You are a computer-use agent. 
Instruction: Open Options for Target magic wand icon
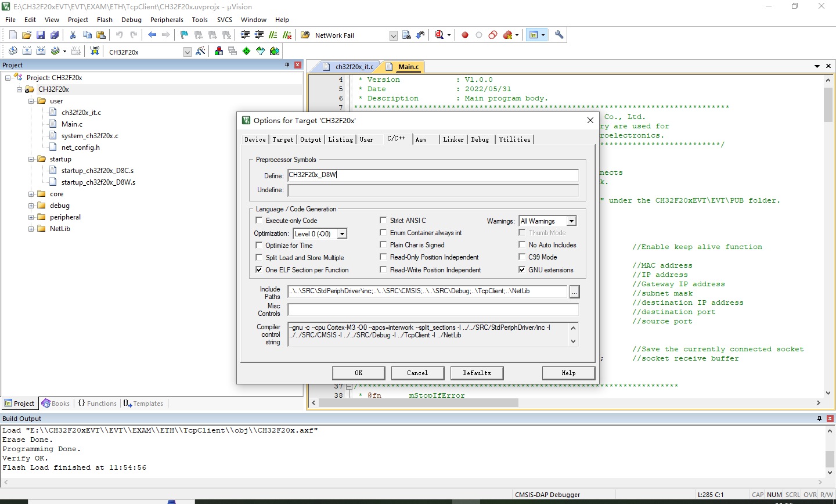200,51
